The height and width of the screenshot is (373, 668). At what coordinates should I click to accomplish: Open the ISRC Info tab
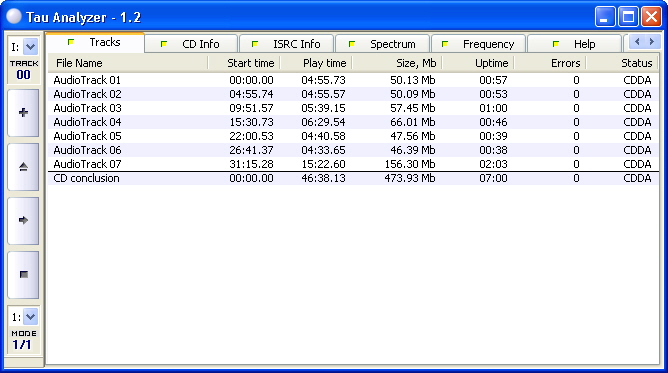pyautogui.click(x=287, y=44)
